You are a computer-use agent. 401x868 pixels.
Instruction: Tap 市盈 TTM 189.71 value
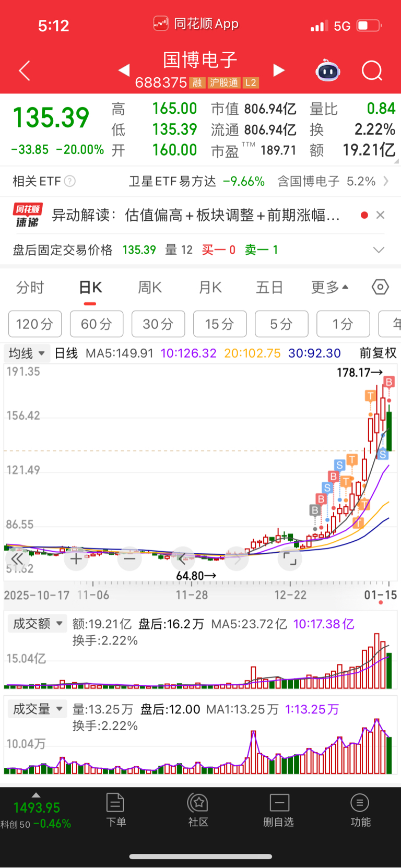point(278,150)
